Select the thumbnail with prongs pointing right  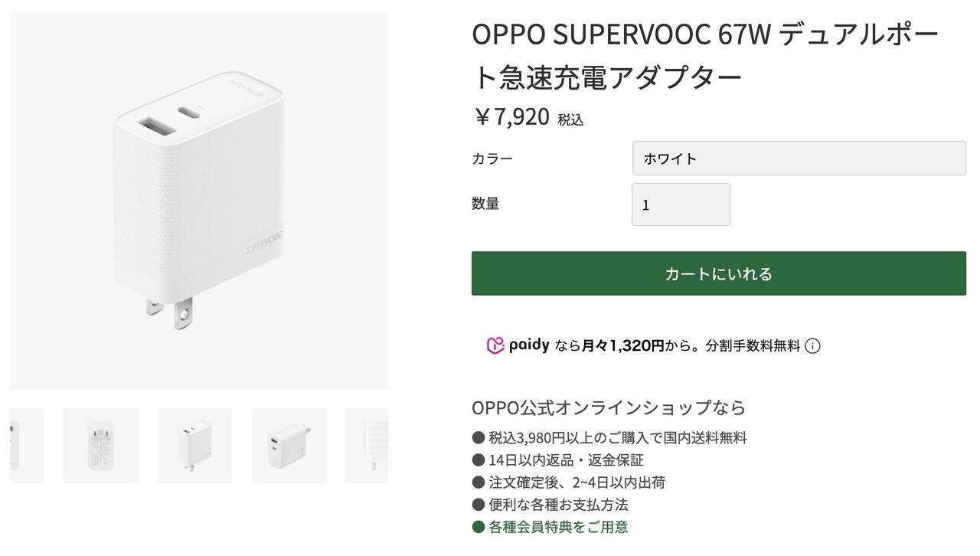click(x=289, y=446)
